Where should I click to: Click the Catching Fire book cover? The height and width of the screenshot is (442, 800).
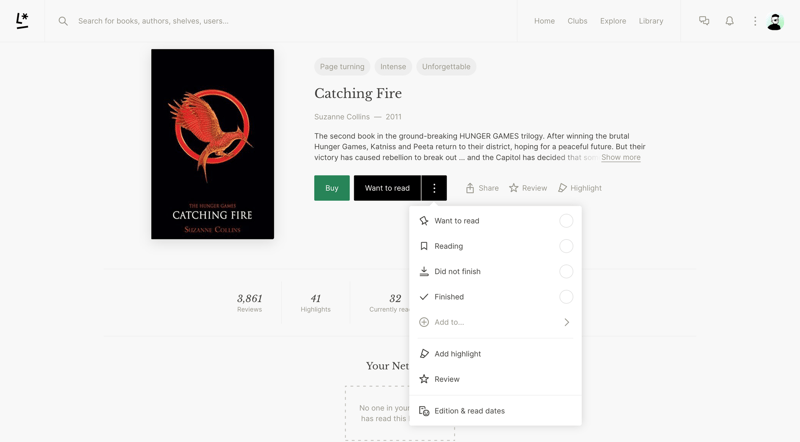[212, 144]
